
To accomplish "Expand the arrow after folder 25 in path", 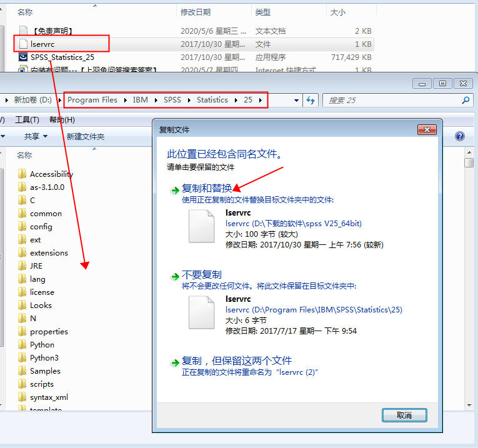I will (261, 100).
